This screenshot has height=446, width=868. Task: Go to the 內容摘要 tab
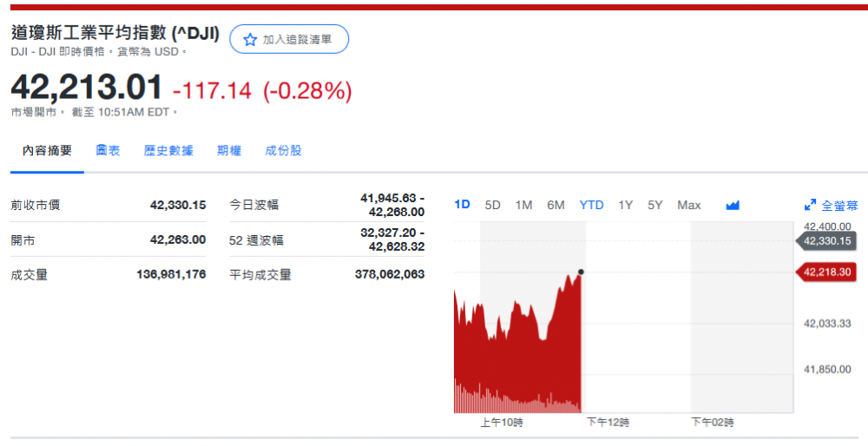(47, 150)
